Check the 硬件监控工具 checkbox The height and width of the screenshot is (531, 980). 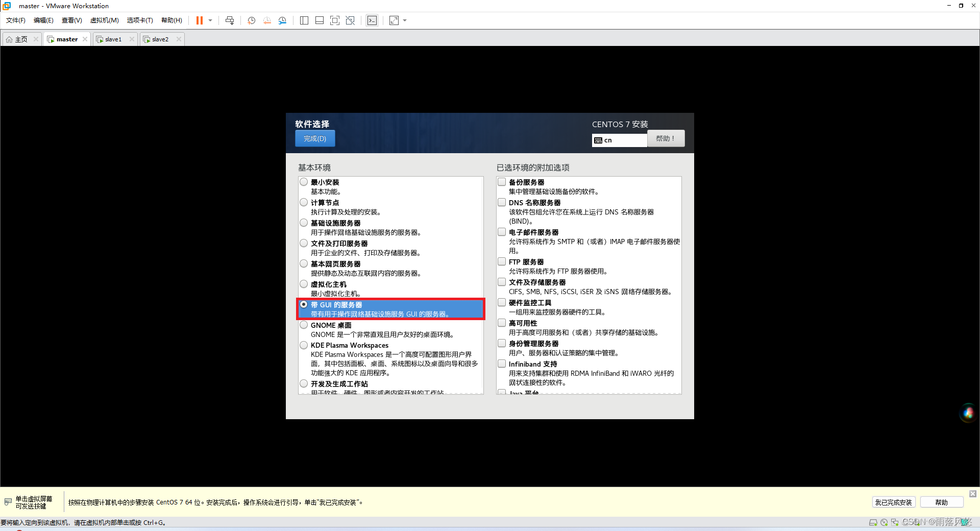pyautogui.click(x=502, y=302)
